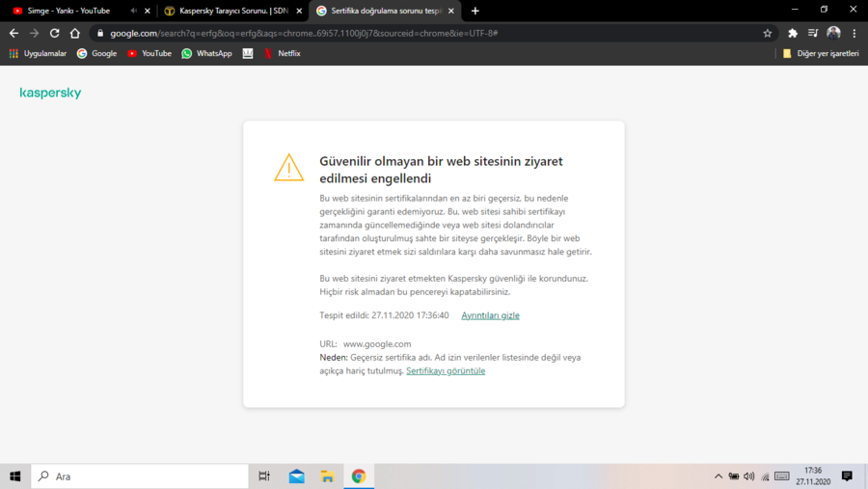Screen dimensions: 868x489
Task: Open the YouTube bookmark
Action: pos(149,54)
